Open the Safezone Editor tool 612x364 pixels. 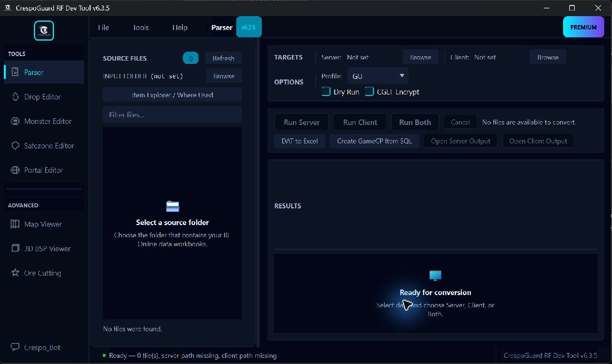(x=44, y=146)
